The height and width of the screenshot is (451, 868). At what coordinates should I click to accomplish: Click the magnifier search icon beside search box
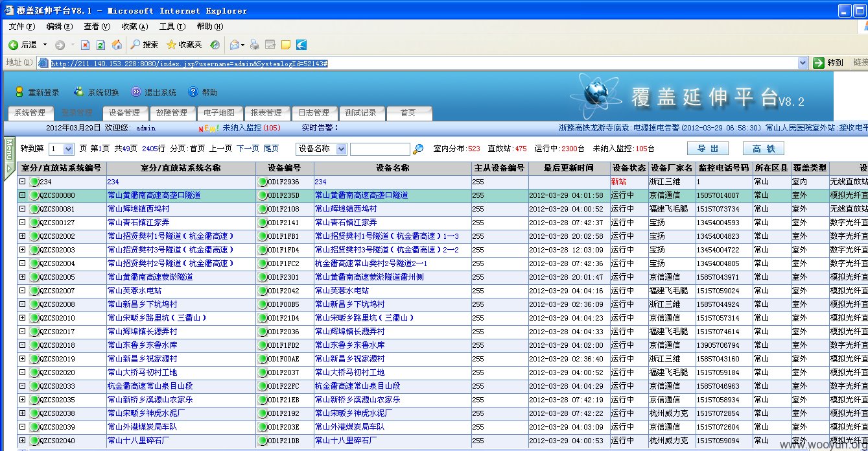tap(419, 149)
